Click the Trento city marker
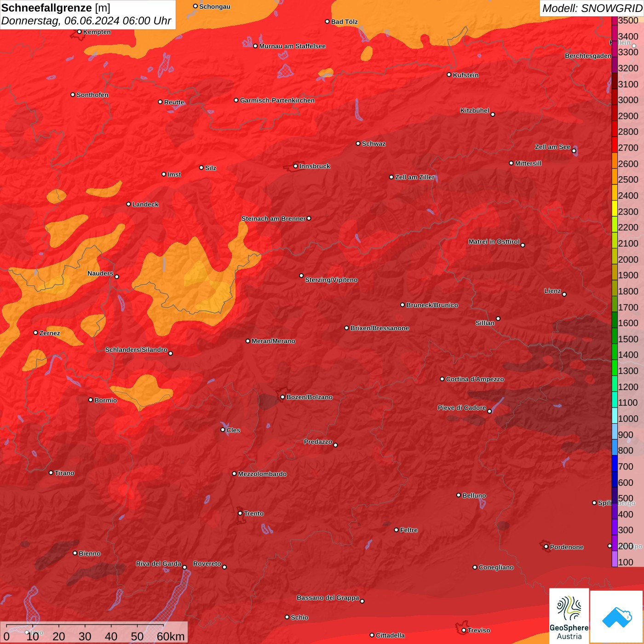The width and height of the screenshot is (644, 644). pyautogui.click(x=240, y=513)
